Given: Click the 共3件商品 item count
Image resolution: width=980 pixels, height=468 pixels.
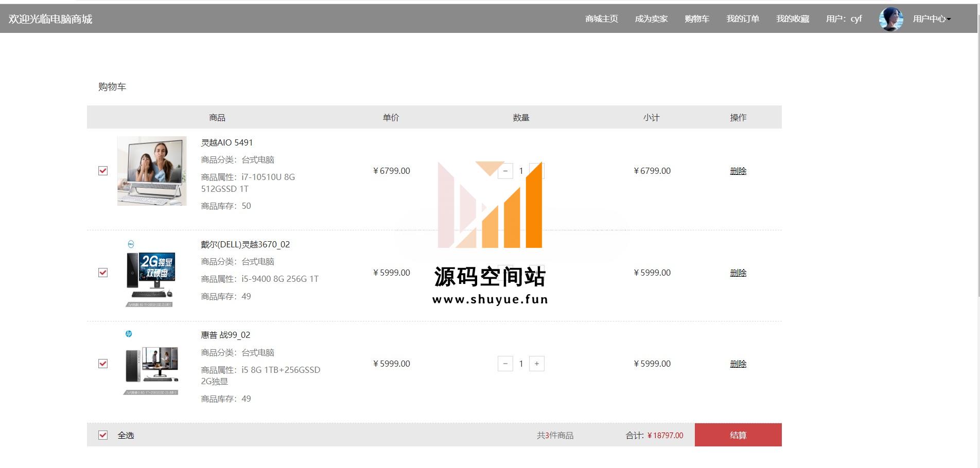Looking at the screenshot, I should 555,435.
